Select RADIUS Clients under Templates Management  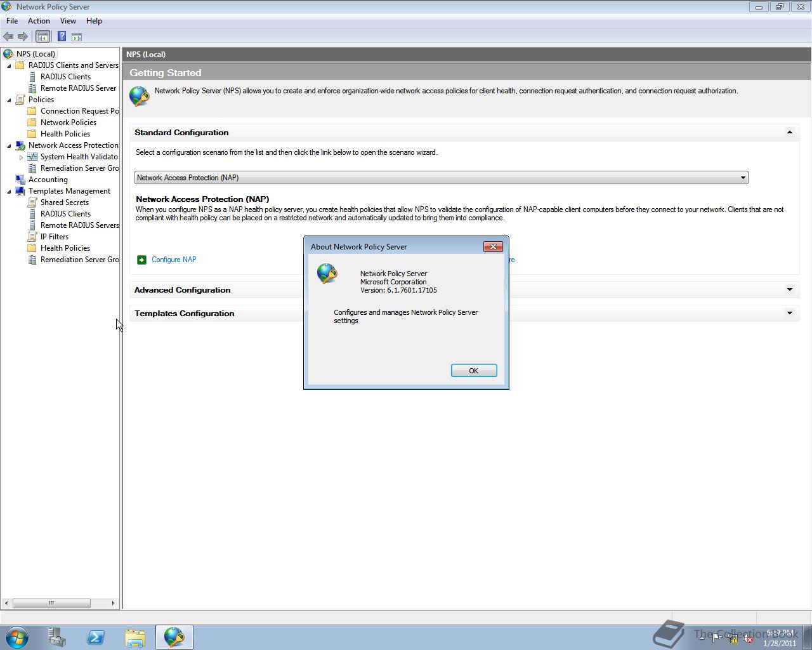point(65,214)
